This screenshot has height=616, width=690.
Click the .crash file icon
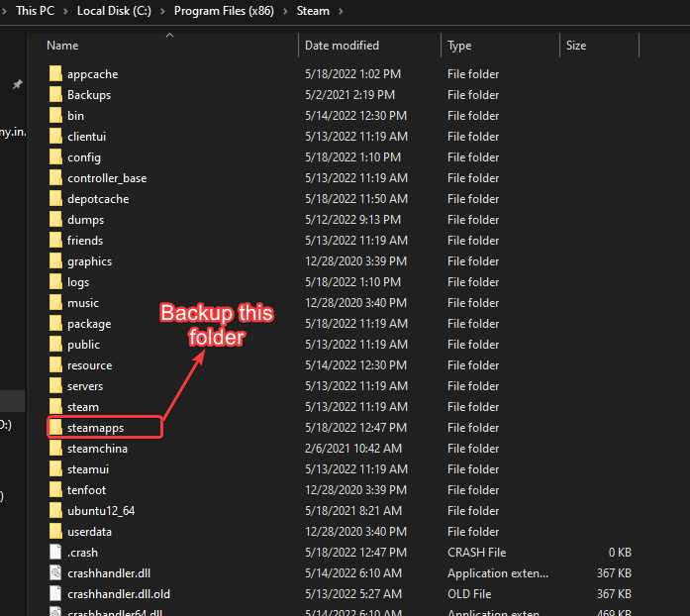(x=55, y=553)
